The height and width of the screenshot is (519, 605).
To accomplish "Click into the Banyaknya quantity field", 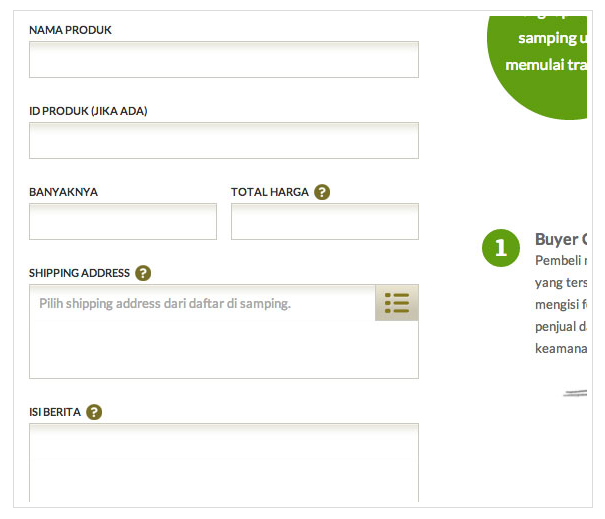I will pyautogui.click(x=123, y=221).
